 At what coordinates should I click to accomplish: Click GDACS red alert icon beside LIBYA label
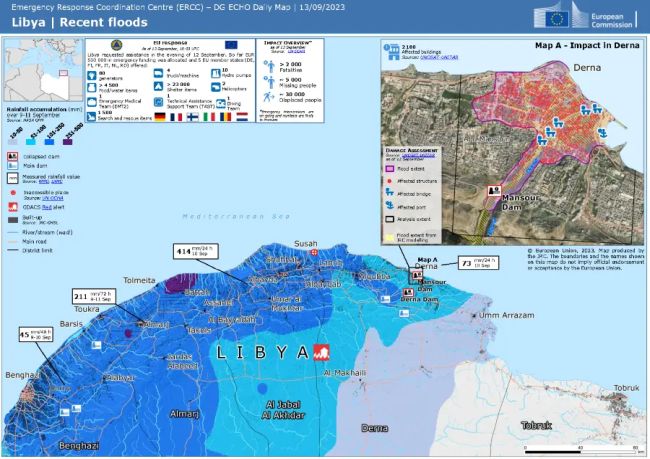pos(322,352)
